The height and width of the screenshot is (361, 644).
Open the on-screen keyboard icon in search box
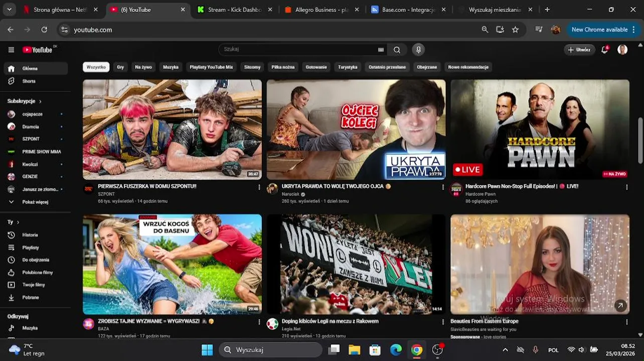[x=381, y=50]
